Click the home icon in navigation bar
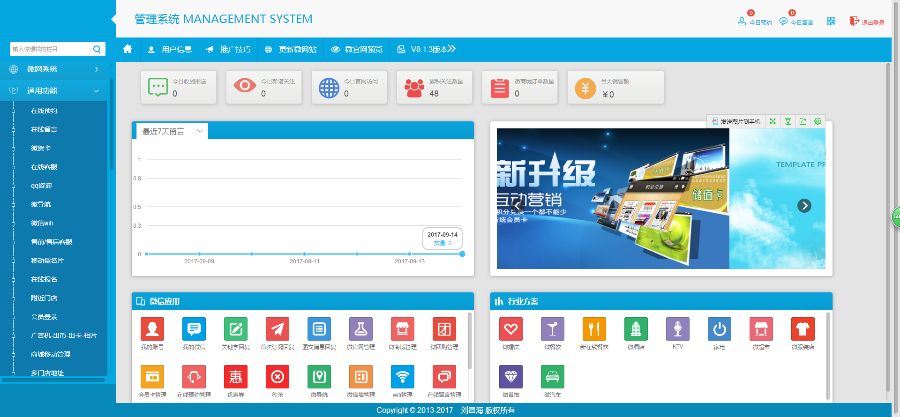The height and width of the screenshot is (417, 900). click(x=127, y=48)
